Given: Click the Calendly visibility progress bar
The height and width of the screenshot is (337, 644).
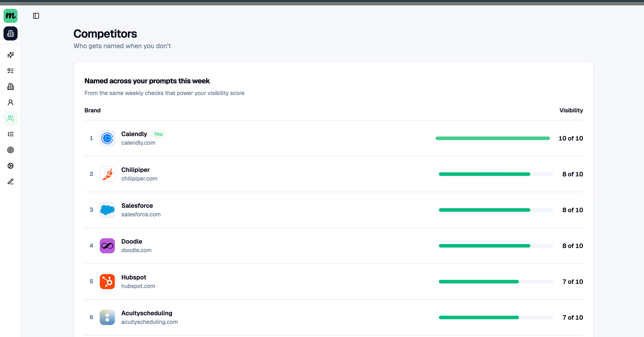Looking at the screenshot, I should click(493, 138).
